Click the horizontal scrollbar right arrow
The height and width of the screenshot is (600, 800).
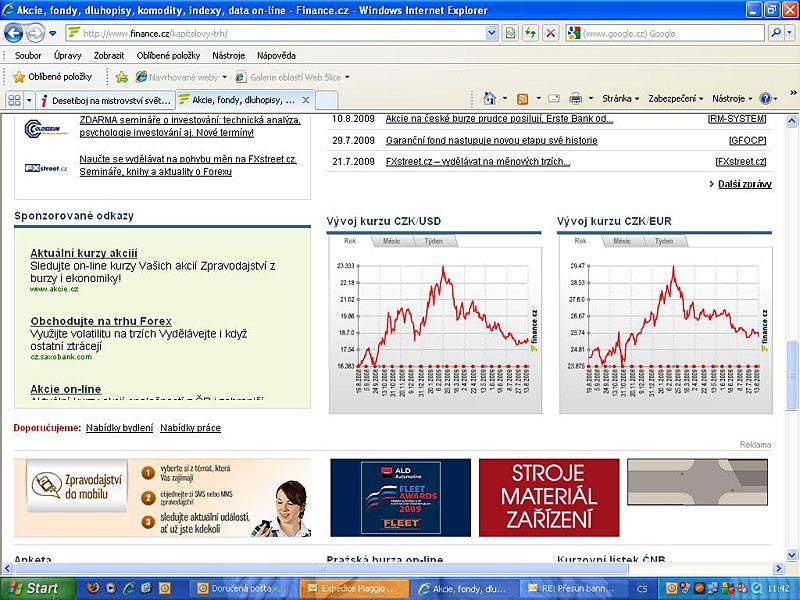coord(779,568)
